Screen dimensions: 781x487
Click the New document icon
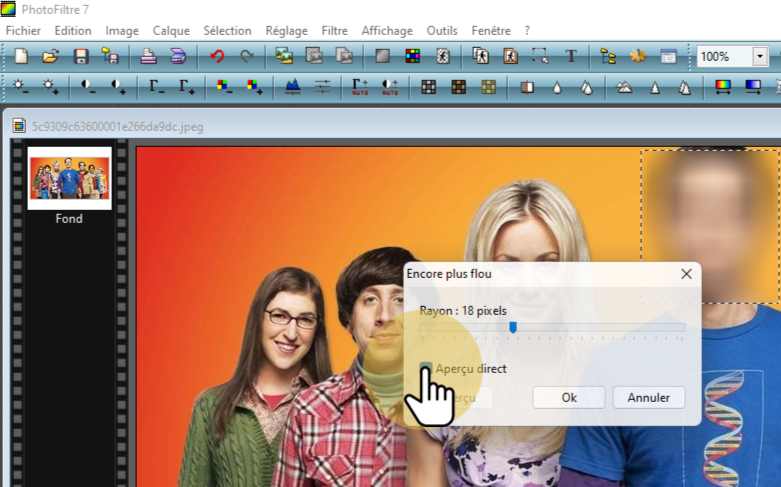(x=21, y=56)
